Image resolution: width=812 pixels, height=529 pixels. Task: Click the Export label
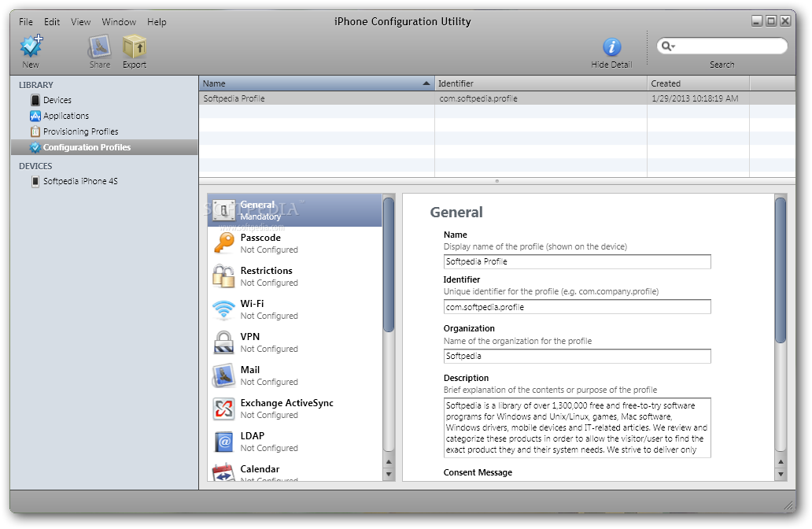[x=134, y=65]
